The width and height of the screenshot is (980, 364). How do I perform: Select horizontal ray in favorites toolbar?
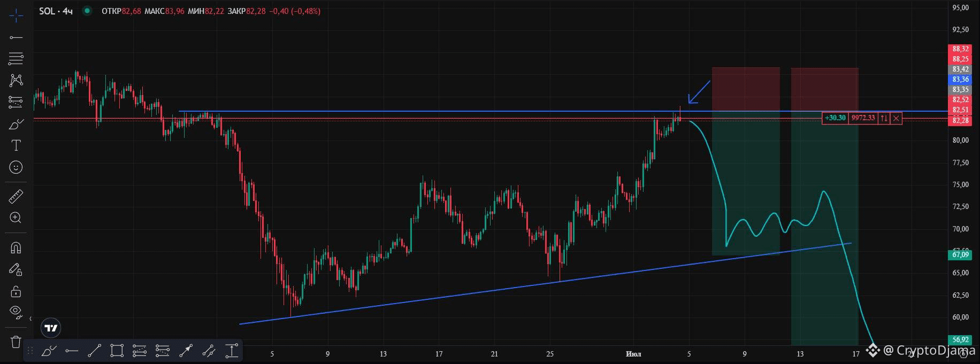point(72,351)
